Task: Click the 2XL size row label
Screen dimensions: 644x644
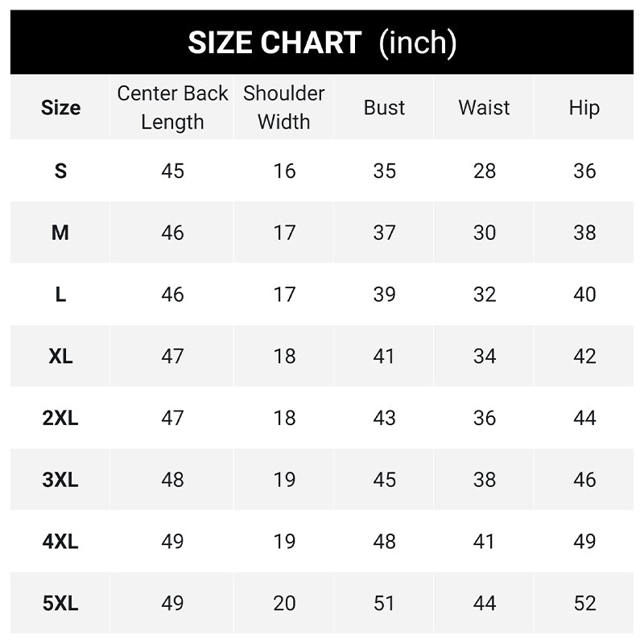Action: 60,418
